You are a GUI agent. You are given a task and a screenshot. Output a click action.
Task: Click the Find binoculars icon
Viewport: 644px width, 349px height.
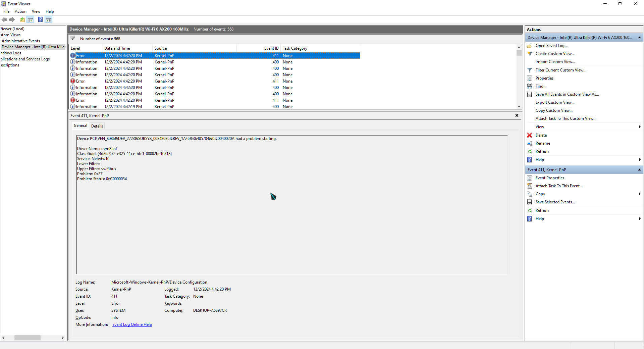(x=530, y=86)
